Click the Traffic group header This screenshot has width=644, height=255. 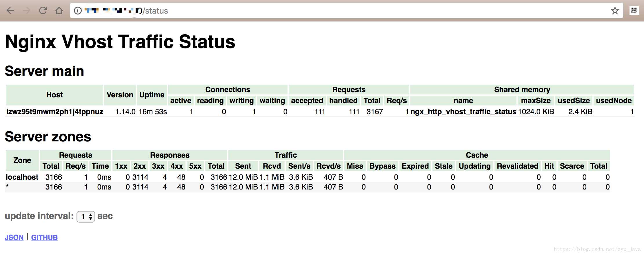(286, 155)
